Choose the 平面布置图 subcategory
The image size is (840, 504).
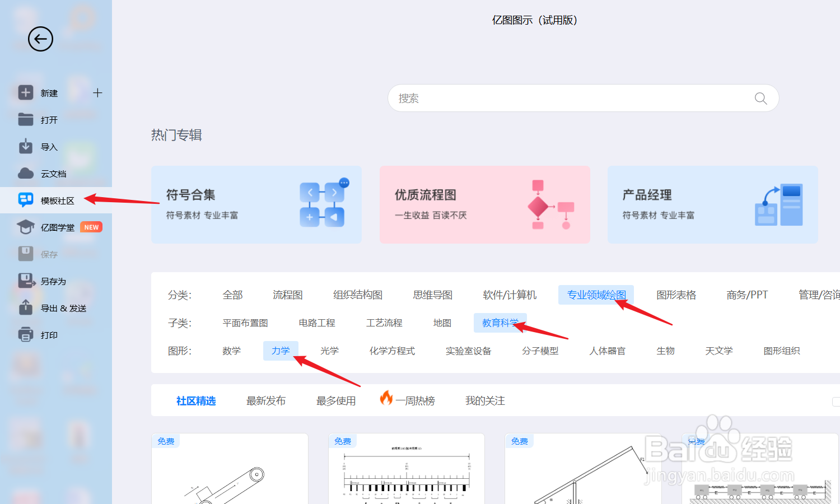click(x=245, y=323)
